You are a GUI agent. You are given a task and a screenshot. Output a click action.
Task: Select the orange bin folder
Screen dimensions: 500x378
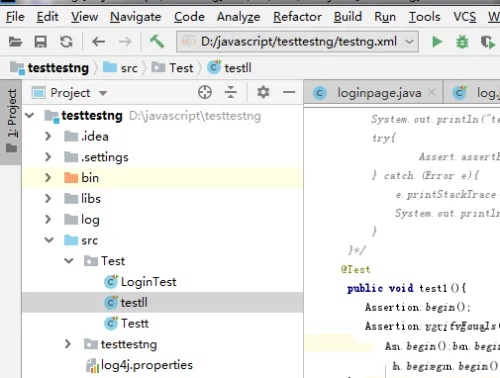162,178
